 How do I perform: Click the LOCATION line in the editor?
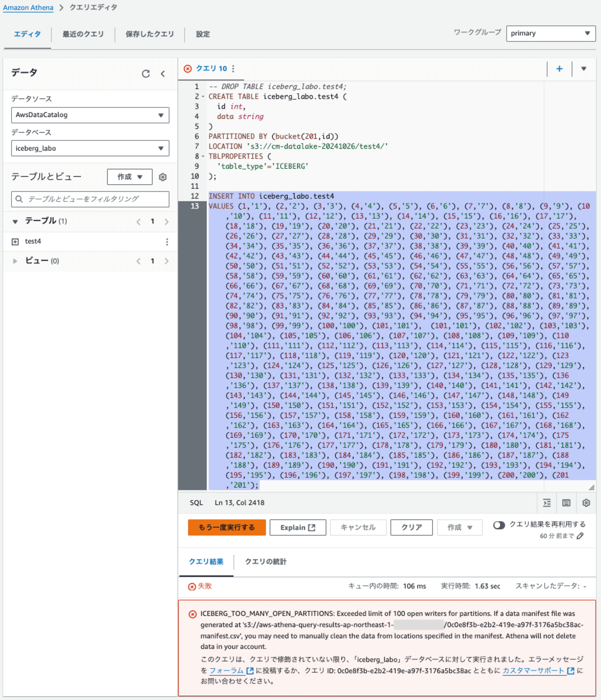[298, 146]
